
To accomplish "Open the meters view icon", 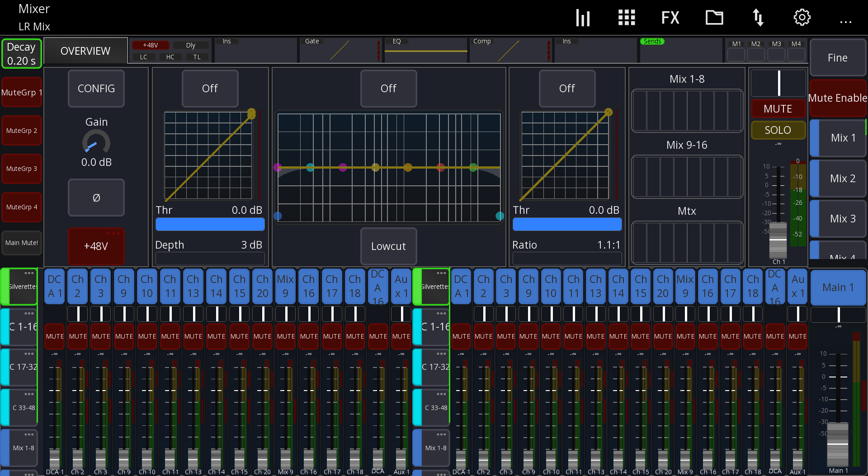I will coord(583,18).
